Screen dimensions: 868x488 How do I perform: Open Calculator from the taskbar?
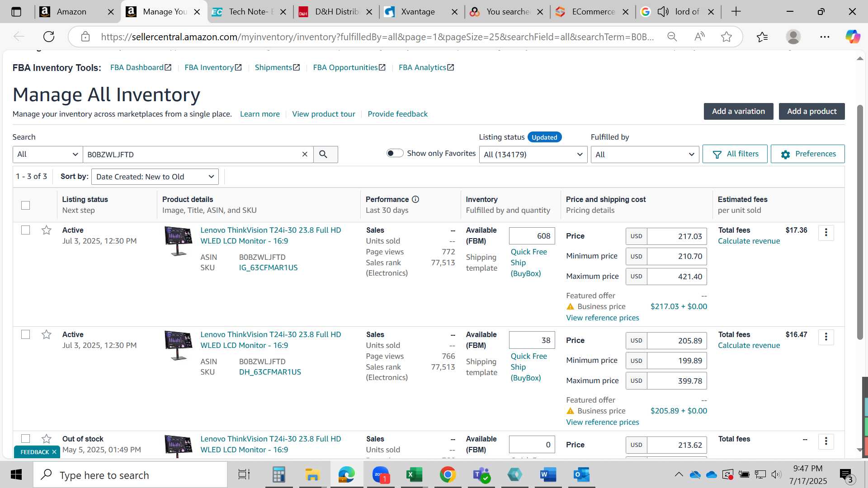[278, 475]
